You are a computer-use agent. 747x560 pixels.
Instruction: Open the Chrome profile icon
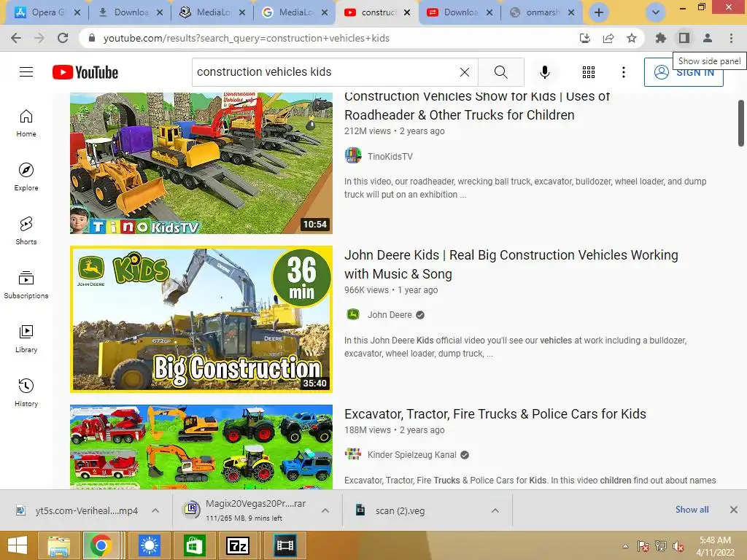[708, 38]
